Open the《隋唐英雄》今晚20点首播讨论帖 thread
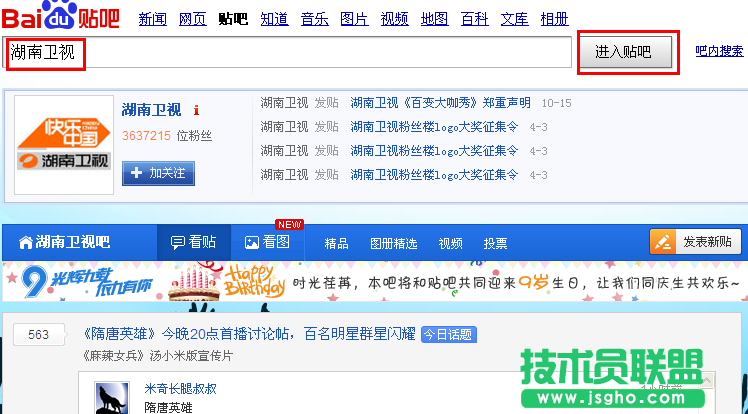The width and height of the screenshot is (748, 414). [x=249, y=334]
